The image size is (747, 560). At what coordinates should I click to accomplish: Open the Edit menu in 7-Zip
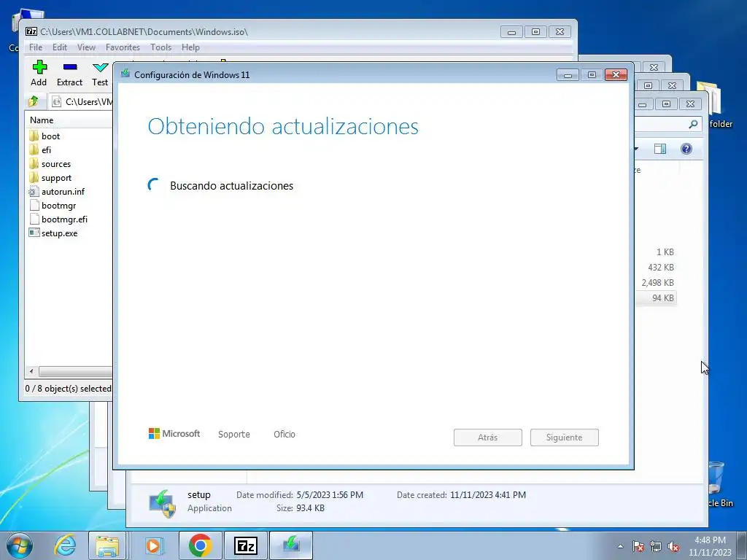(60, 47)
